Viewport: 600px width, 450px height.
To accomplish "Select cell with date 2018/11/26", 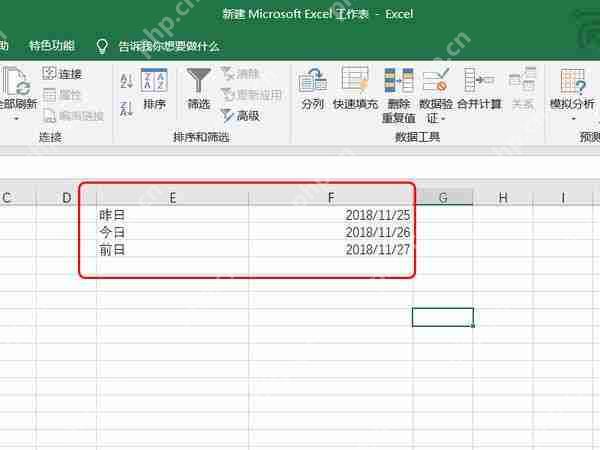I will click(331, 232).
